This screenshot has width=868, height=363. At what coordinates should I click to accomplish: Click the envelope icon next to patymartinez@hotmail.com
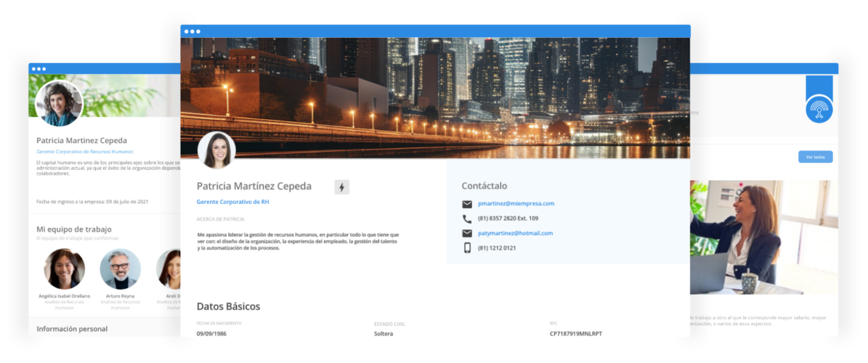[x=467, y=234]
